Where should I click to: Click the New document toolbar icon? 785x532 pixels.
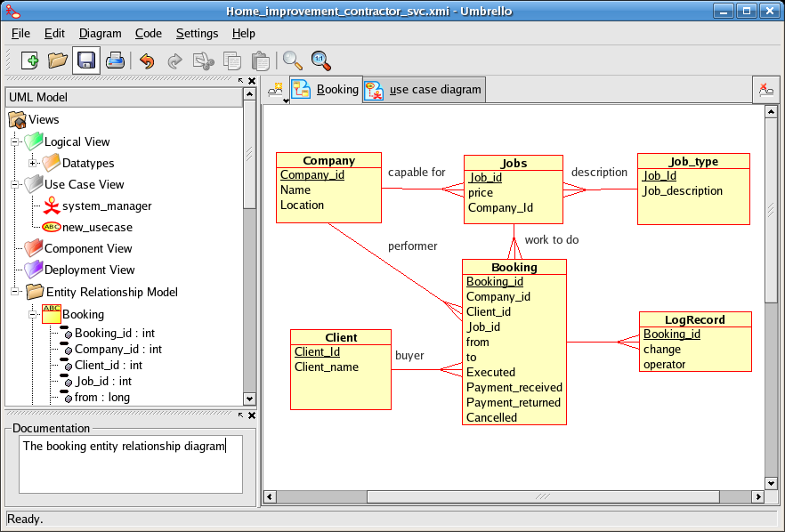coord(30,61)
